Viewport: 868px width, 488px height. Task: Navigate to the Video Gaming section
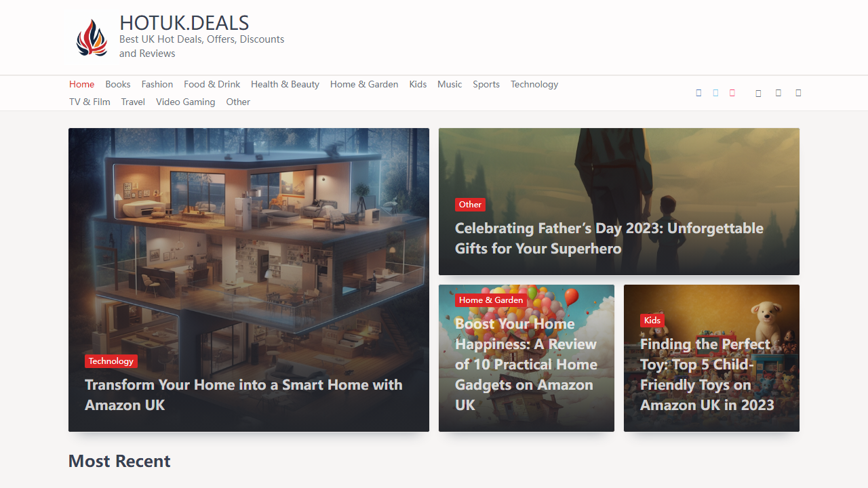click(186, 102)
